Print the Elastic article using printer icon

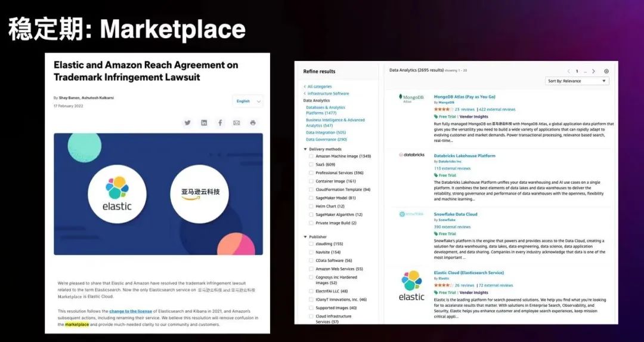[x=253, y=122]
